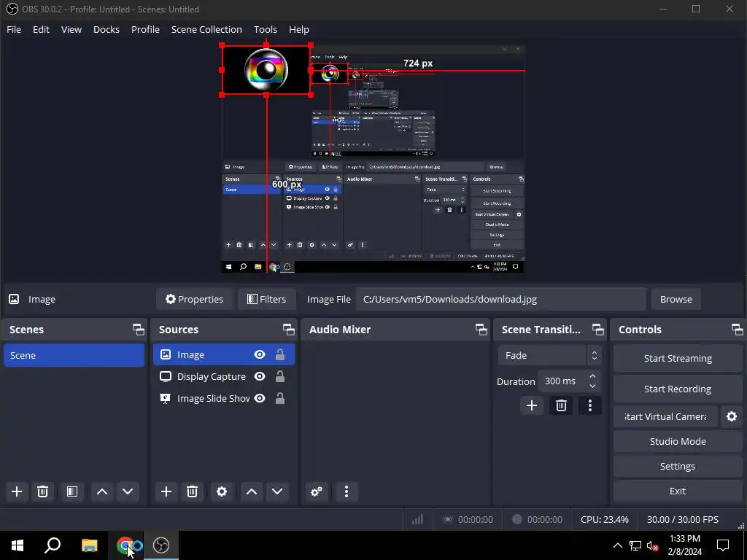Add a scene transition with plus icon
The height and width of the screenshot is (560, 747).
[532, 405]
